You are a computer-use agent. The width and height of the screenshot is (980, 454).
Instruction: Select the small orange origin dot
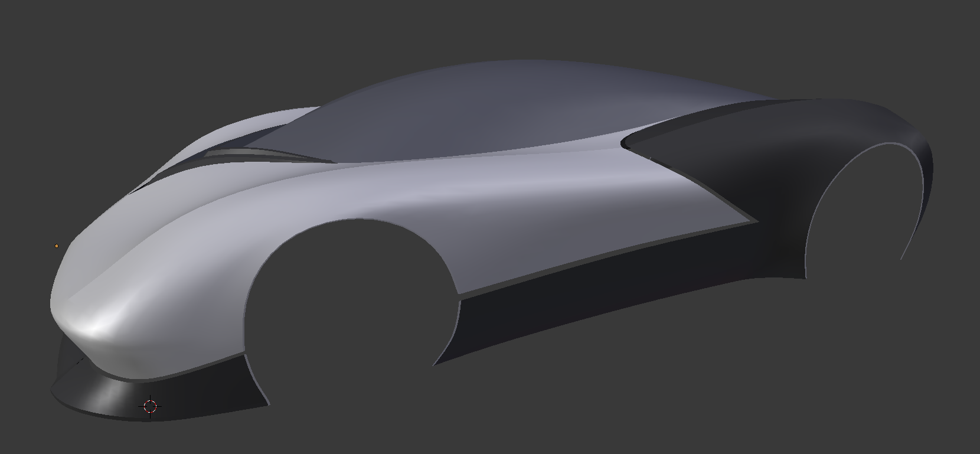(57, 246)
